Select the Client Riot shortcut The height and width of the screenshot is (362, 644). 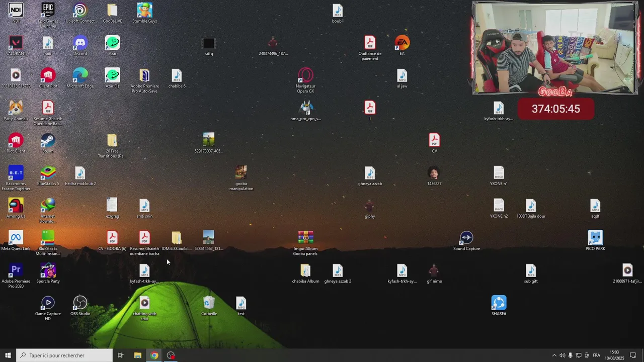[48, 76]
